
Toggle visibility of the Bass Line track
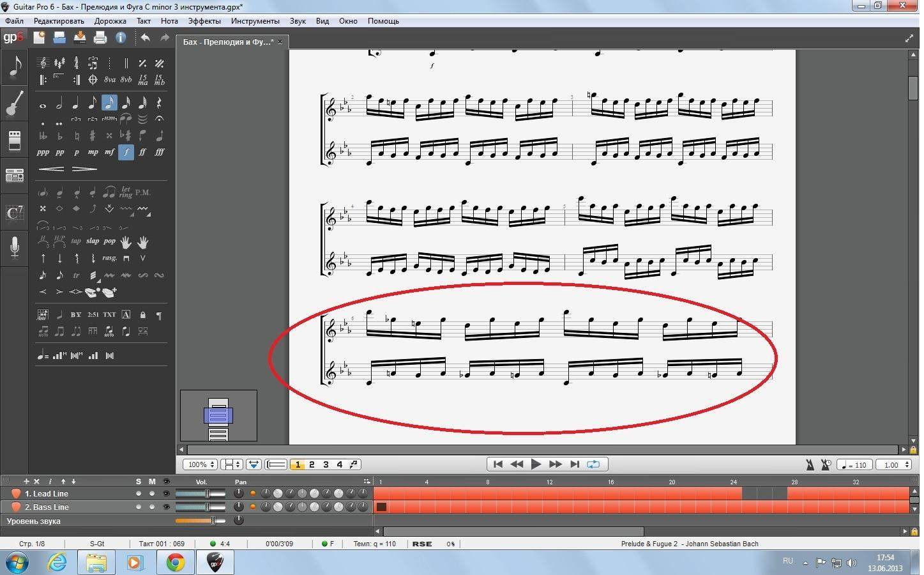coord(166,507)
